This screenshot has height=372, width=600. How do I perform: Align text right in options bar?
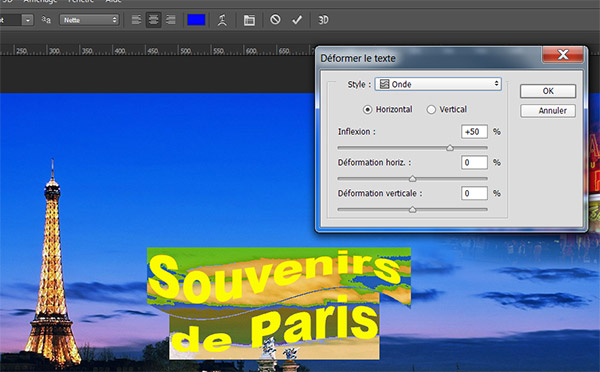coord(171,20)
